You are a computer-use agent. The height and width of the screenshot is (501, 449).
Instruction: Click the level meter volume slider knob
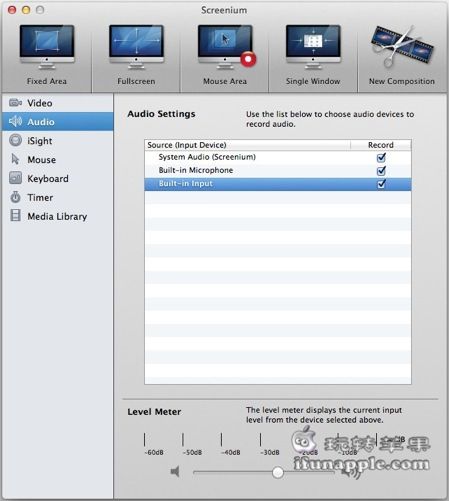277,472
